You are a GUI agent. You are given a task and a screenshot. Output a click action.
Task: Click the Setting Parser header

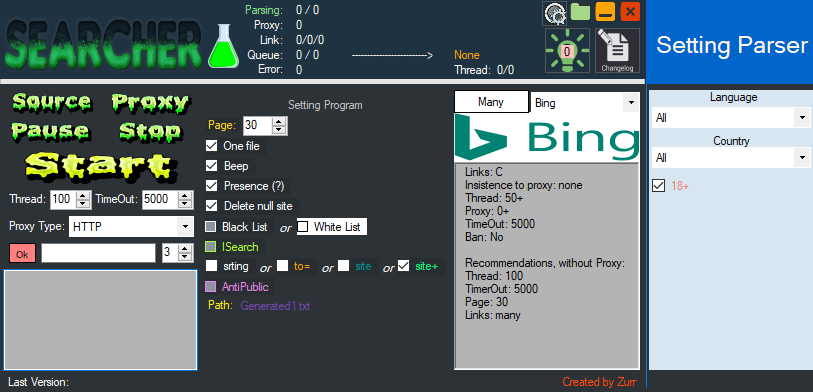click(732, 45)
